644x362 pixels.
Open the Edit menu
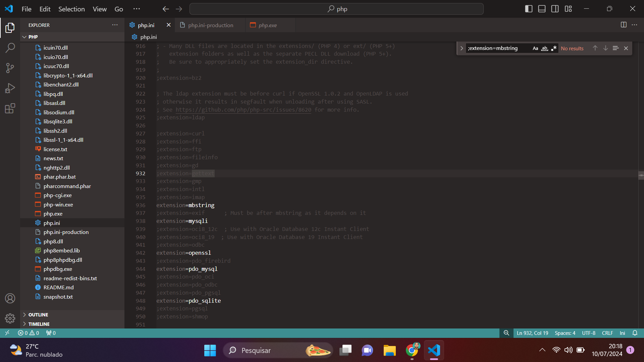pyautogui.click(x=45, y=9)
